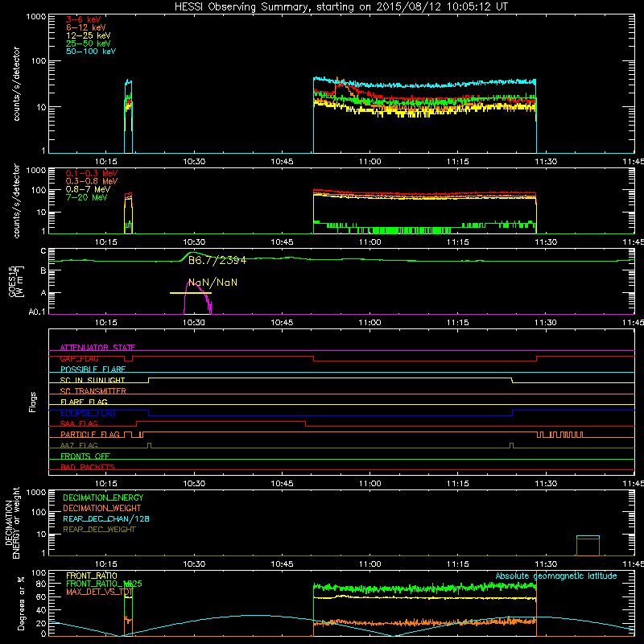
Task: Select the SAA_FLAG label
Action: pos(79,423)
